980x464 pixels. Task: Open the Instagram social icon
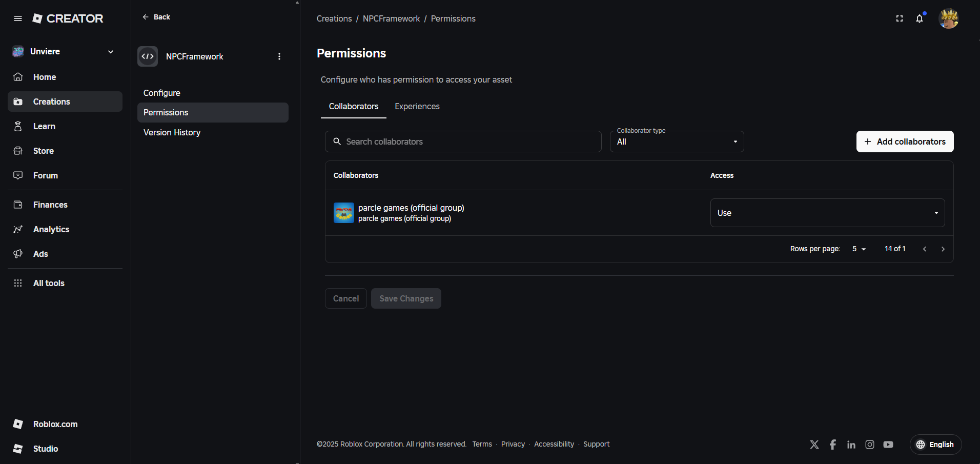click(x=870, y=445)
